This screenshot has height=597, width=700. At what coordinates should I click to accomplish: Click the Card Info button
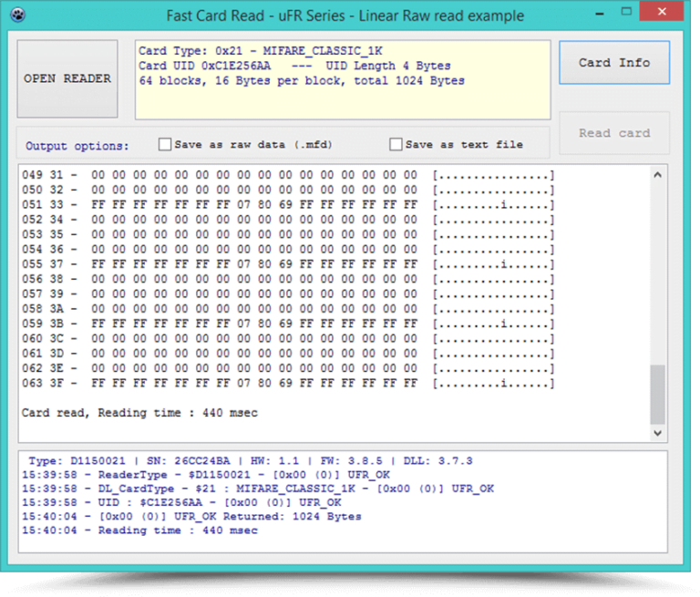click(614, 63)
